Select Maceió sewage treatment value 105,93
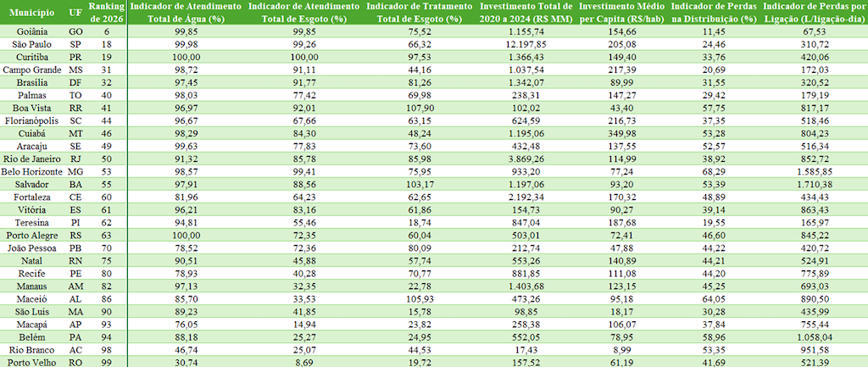This screenshot has width=868, height=367. pyautogui.click(x=420, y=299)
